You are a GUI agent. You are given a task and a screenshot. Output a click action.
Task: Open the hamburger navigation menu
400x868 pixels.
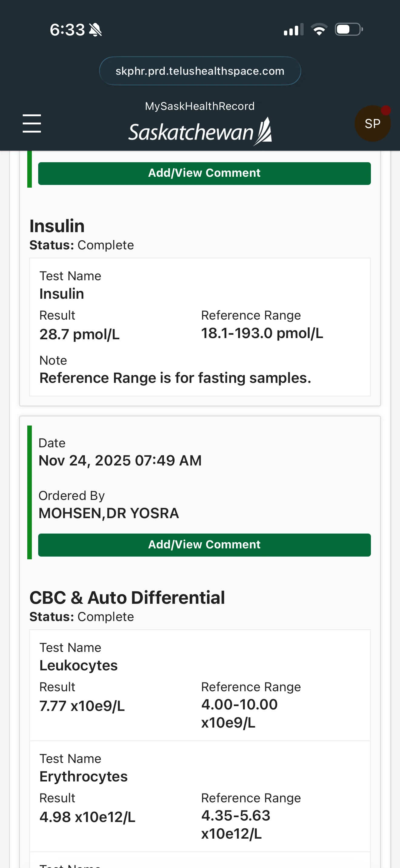pyautogui.click(x=32, y=123)
